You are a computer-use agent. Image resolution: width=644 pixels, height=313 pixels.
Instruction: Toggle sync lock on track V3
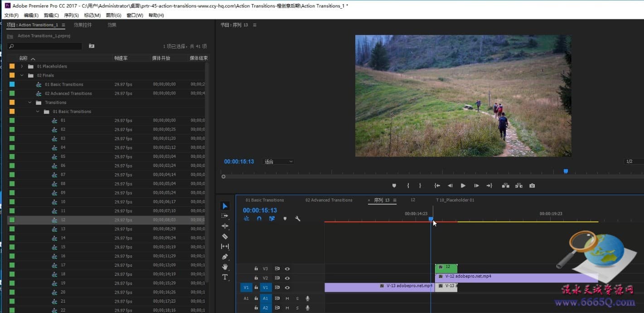(277, 269)
